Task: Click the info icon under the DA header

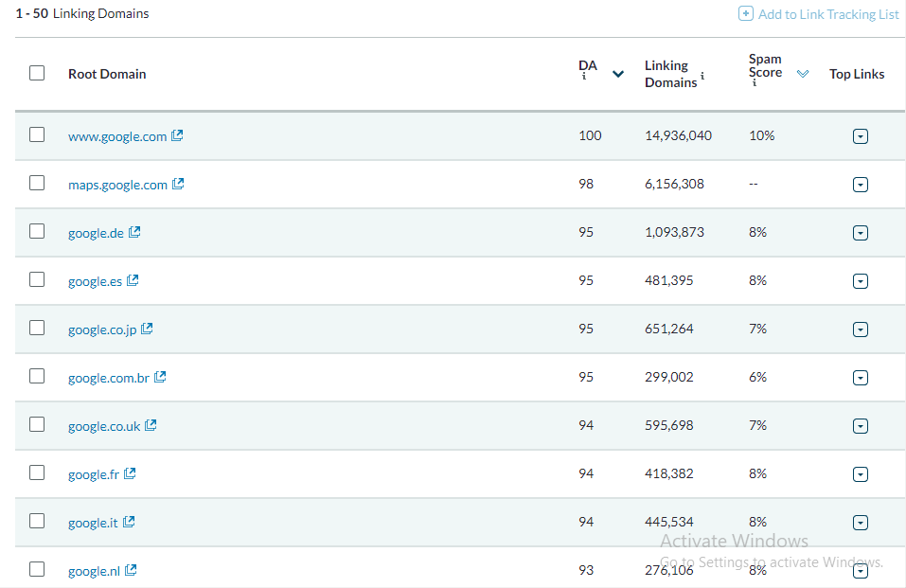Action: (584, 77)
